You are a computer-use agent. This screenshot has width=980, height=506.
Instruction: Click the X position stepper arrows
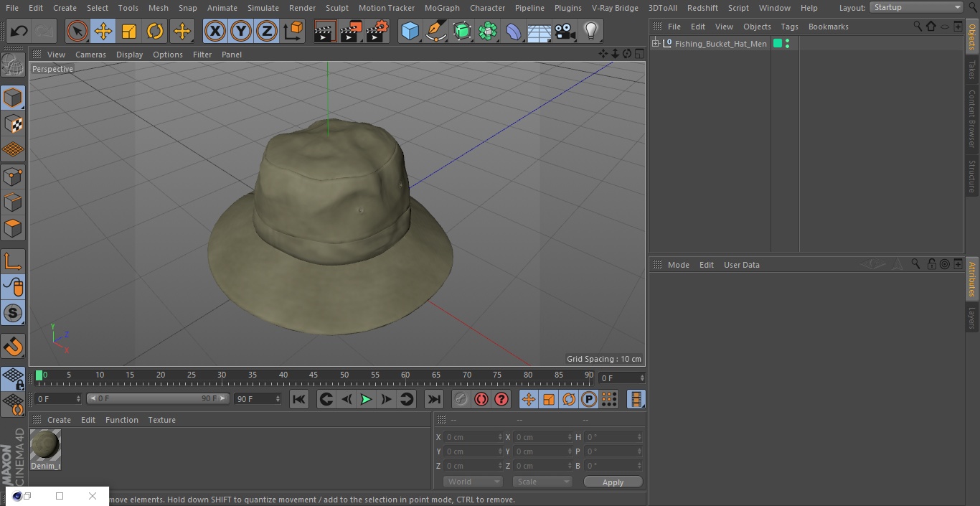(x=500, y=437)
